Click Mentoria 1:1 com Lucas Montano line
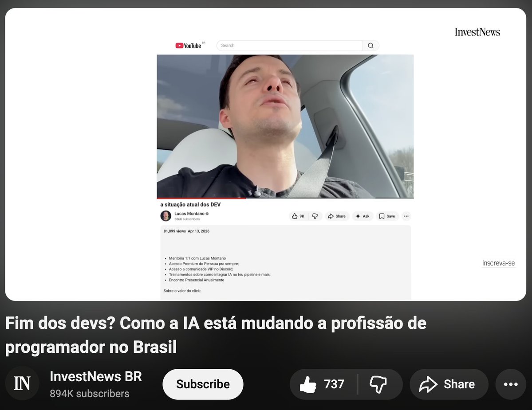Image resolution: width=532 pixels, height=410 pixels. 197,258
